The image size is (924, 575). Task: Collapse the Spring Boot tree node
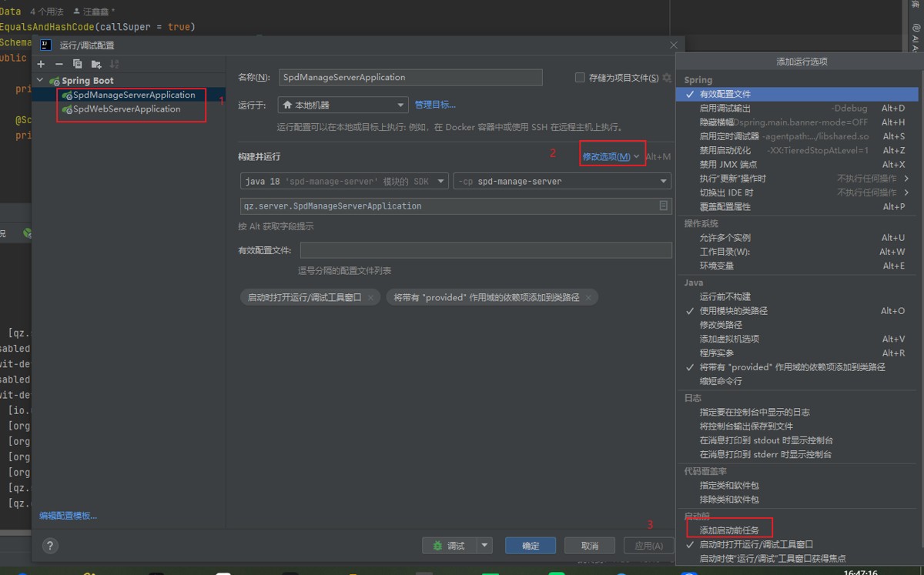[x=41, y=81]
